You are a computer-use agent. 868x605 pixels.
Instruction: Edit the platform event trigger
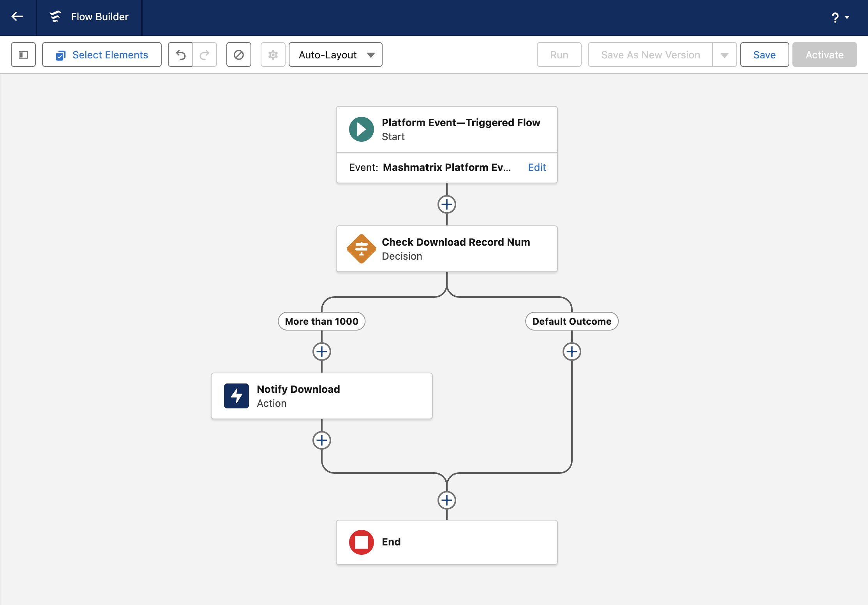[536, 167]
